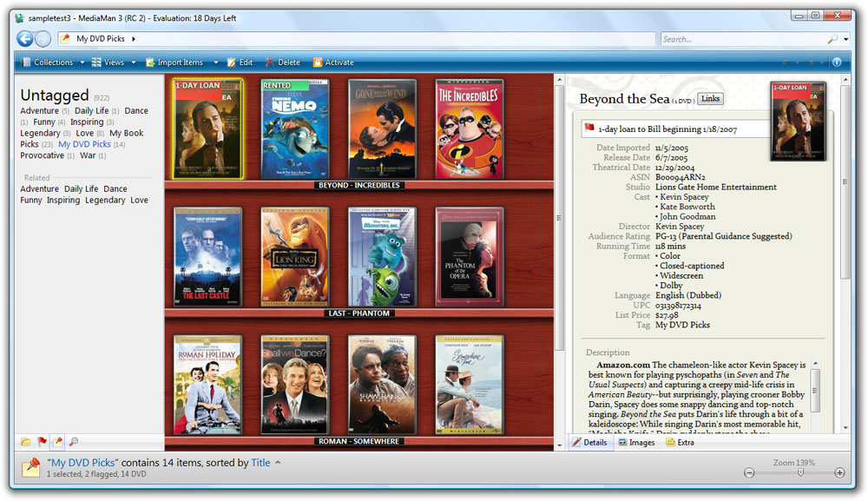Viewport: 868px width, 501px height.
Task: Select the Shall We Dance DVD cover
Action: [x=295, y=385]
